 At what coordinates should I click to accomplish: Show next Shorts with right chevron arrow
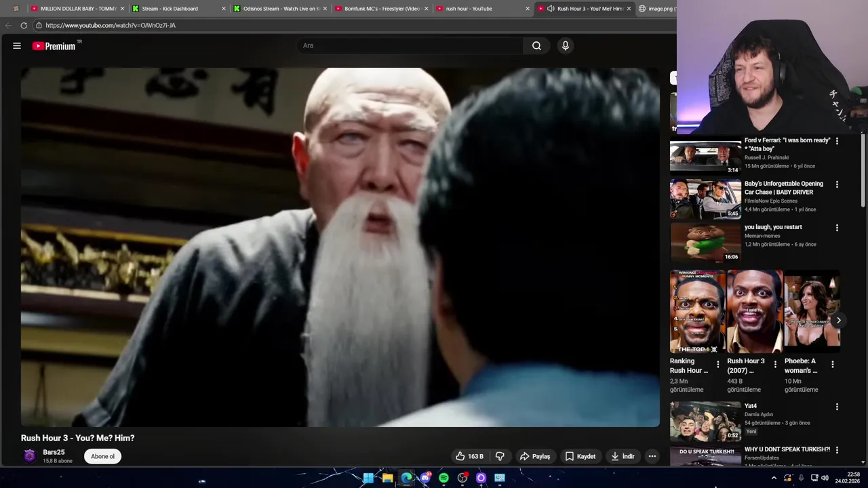[x=838, y=320]
